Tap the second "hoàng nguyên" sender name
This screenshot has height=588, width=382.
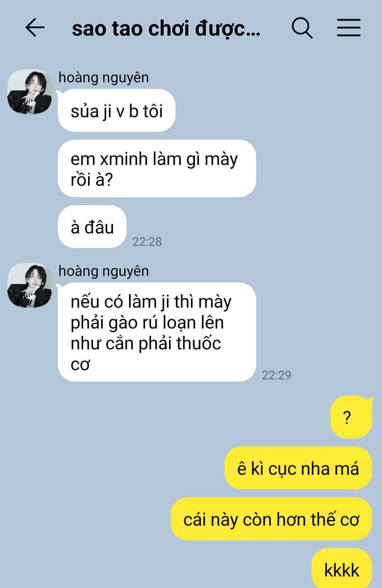104,271
